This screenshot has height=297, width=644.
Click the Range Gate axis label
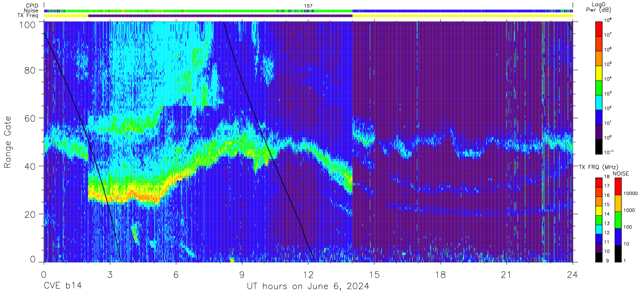(8, 141)
